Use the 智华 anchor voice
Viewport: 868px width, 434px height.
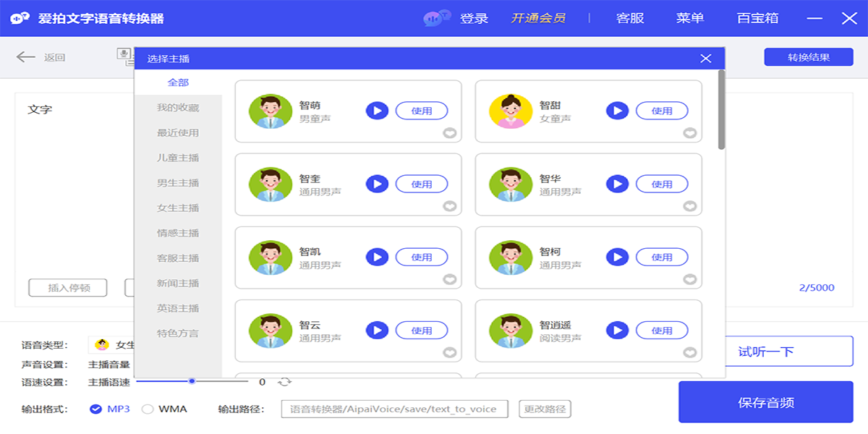[662, 184]
